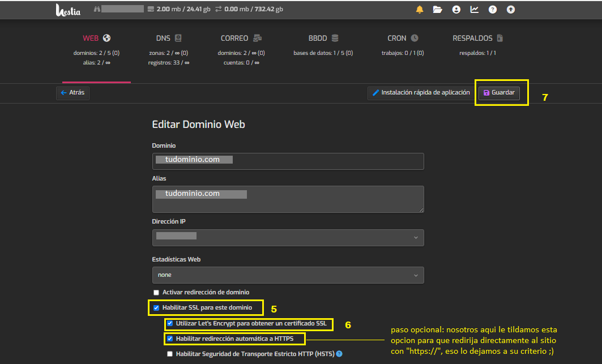
Task: Click the HSTS help info icon
Action: click(x=339, y=354)
